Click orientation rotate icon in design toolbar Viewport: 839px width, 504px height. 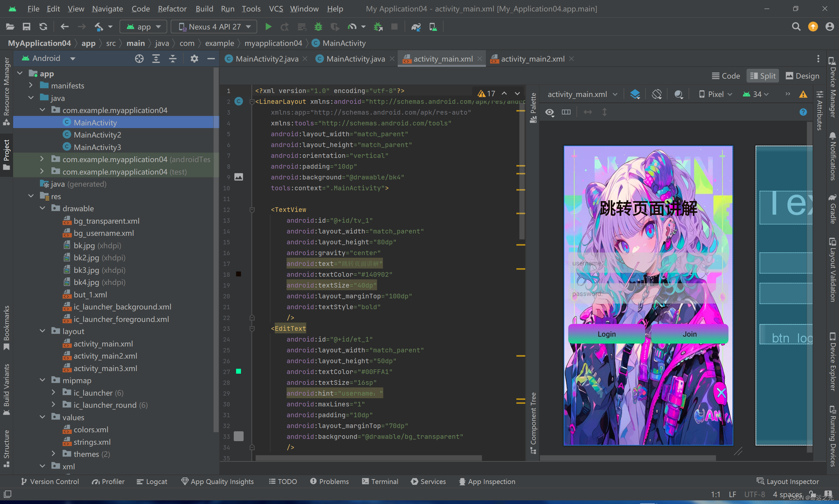click(x=656, y=94)
